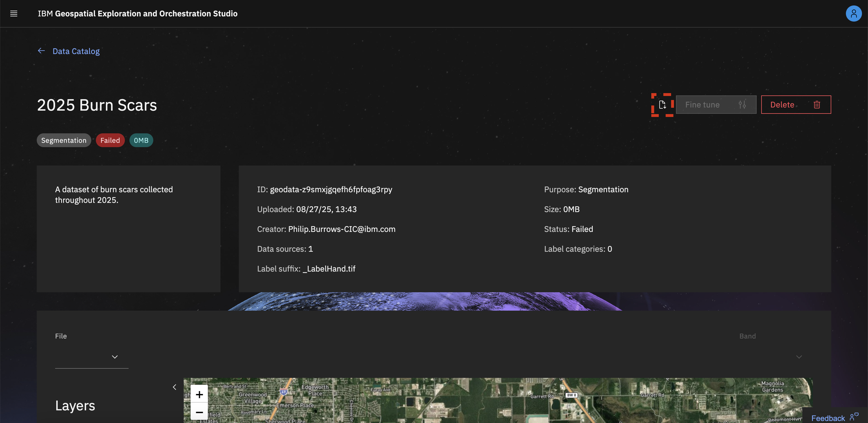The height and width of the screenshot is (423, 868).
Task: Click the Segmentation tag
Action: (x=64, y=140)
